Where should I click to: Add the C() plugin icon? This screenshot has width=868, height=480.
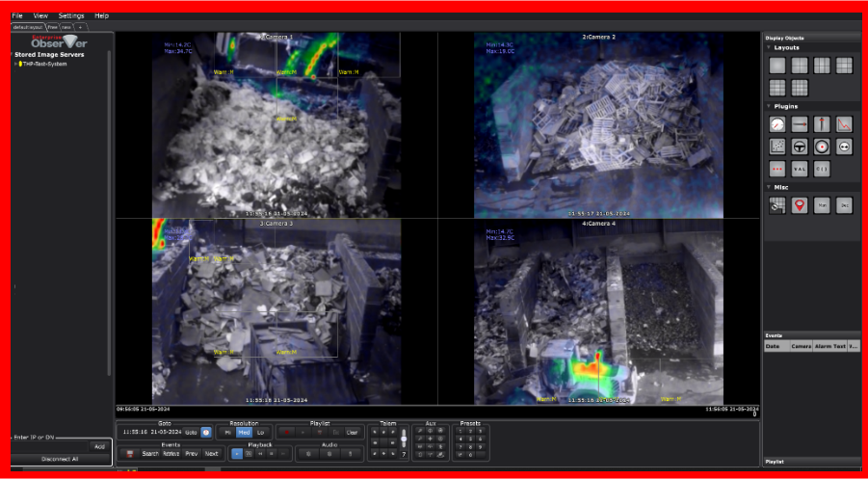[822, 169]
